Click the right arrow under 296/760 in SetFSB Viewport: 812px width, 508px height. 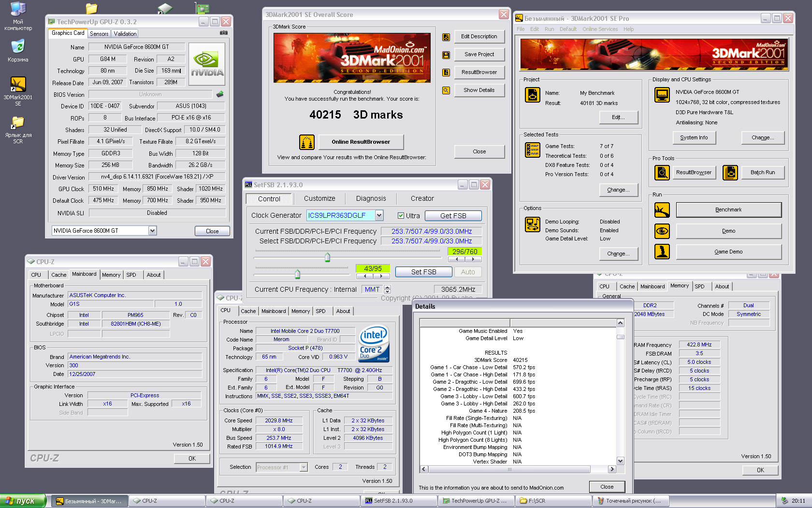pos(473,259)
